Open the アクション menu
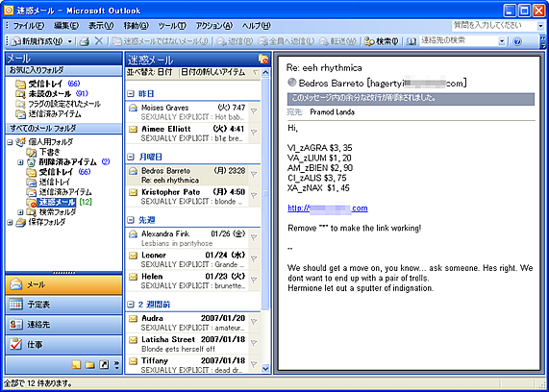This screenshot has height=392, width=549. click(214, 26)
